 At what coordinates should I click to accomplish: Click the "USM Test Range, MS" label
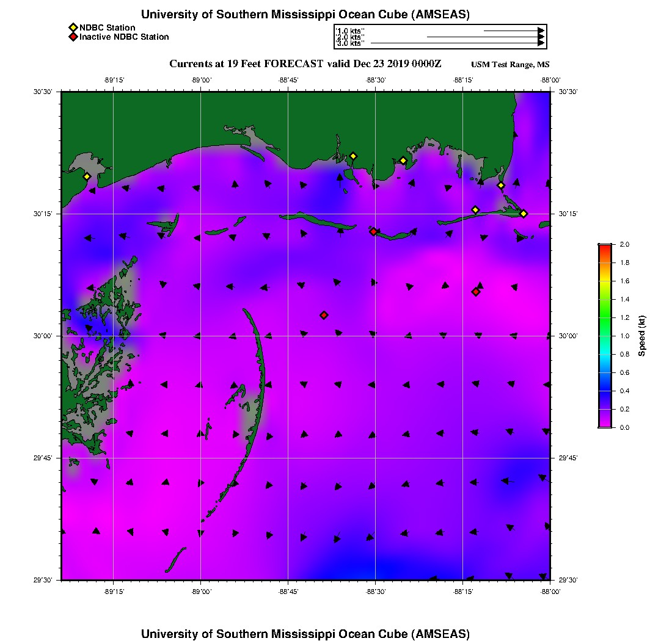510,65
